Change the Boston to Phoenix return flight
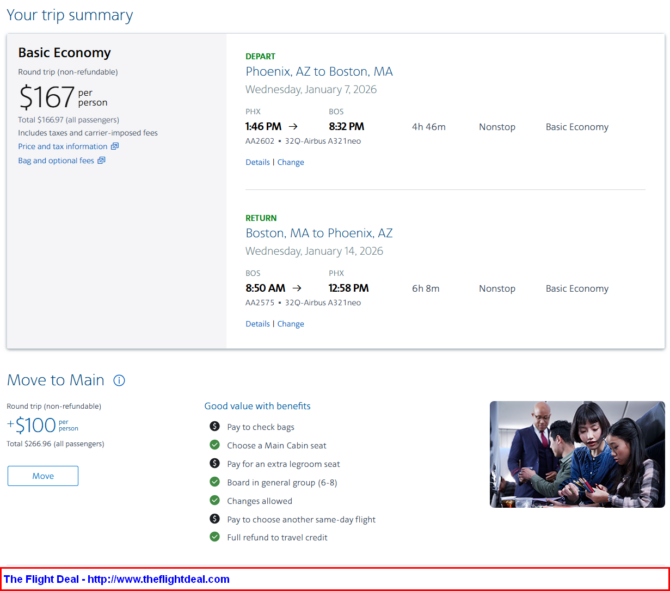This screenshot has height=591, width=670. (x=290, y=324)
